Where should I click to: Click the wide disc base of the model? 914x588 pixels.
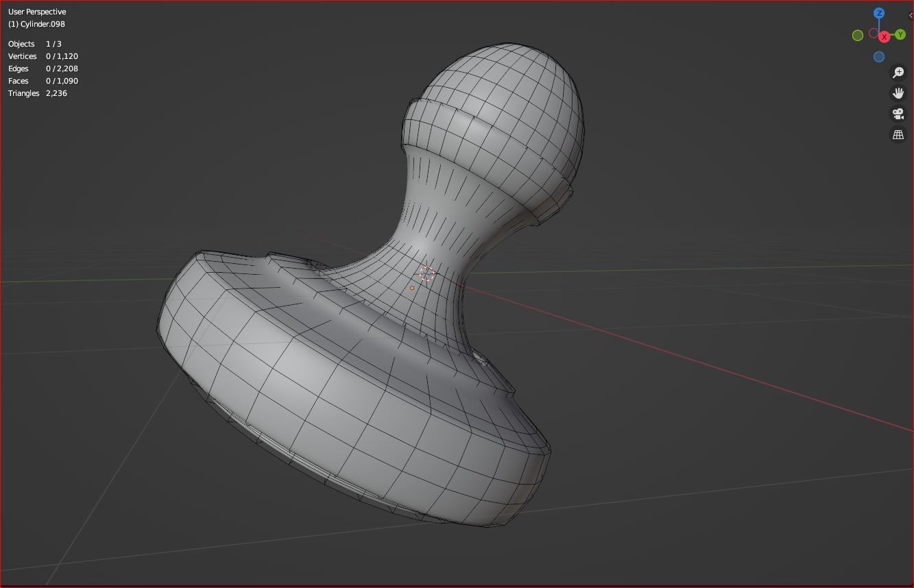[343, 411]
